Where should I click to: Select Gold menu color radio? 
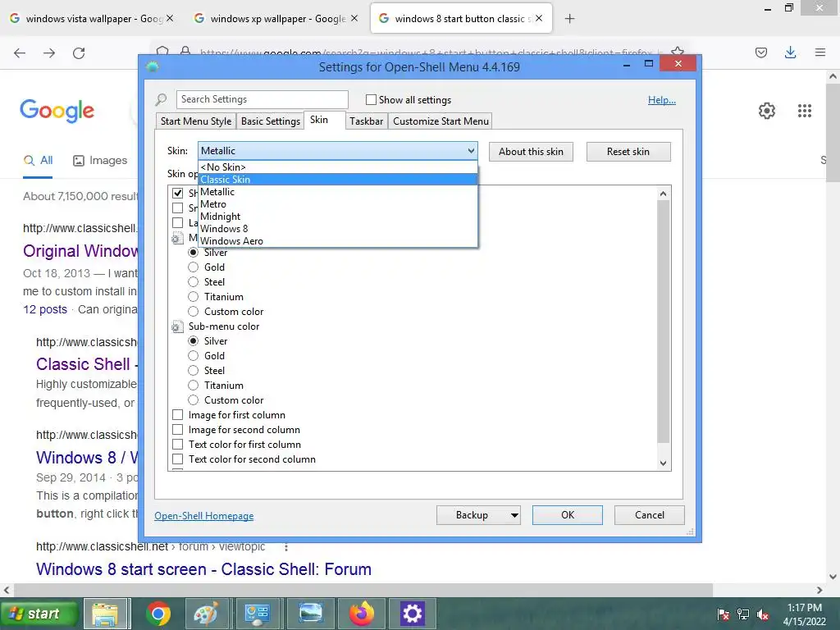coord(194,267)
